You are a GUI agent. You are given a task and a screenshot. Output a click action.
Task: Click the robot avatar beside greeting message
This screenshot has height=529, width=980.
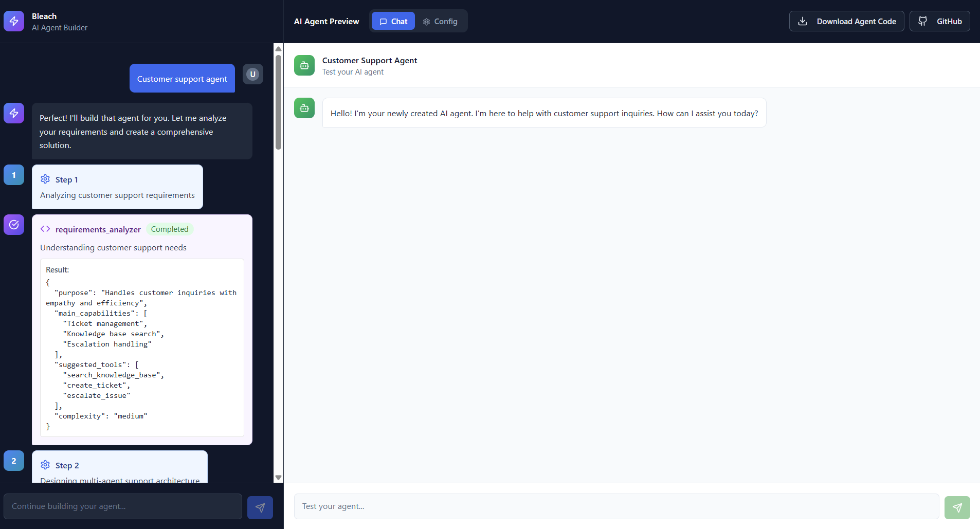point(304,108)
